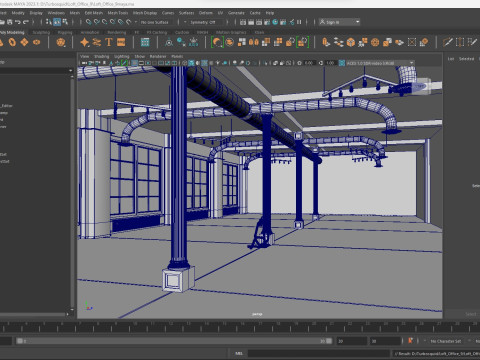Toggle select by hierarchy mode
The height and width of the screenshot is (360, 480).
[x=49, y=22]
